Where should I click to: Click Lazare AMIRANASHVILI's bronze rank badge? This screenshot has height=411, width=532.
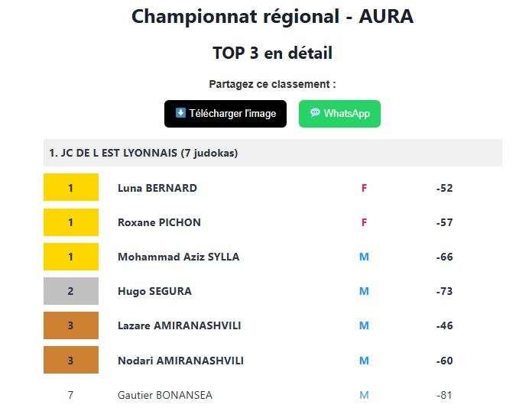pyautogui.click(x=71, y=325)
